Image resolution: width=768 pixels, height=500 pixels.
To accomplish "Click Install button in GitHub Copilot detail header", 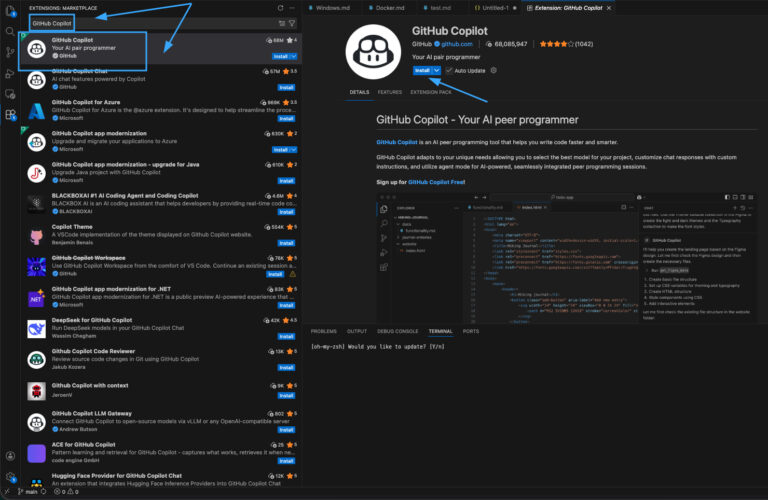I will point(422,71).
